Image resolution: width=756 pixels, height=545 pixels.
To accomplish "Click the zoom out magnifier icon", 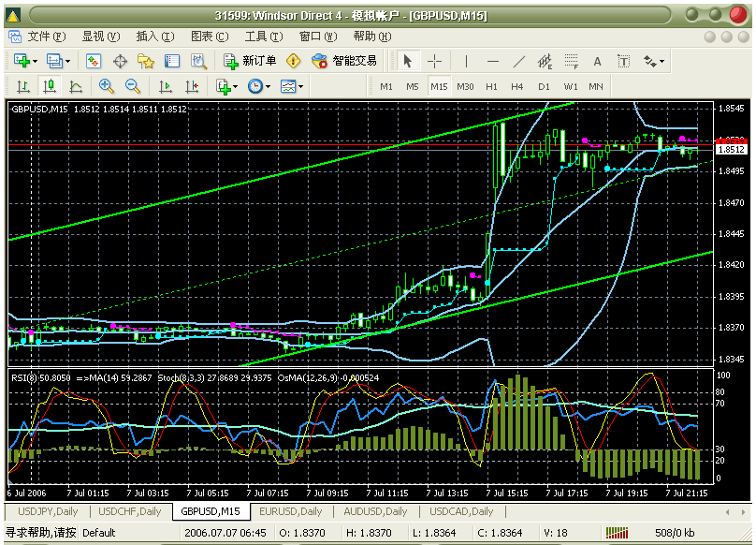I will pos(133,86).
